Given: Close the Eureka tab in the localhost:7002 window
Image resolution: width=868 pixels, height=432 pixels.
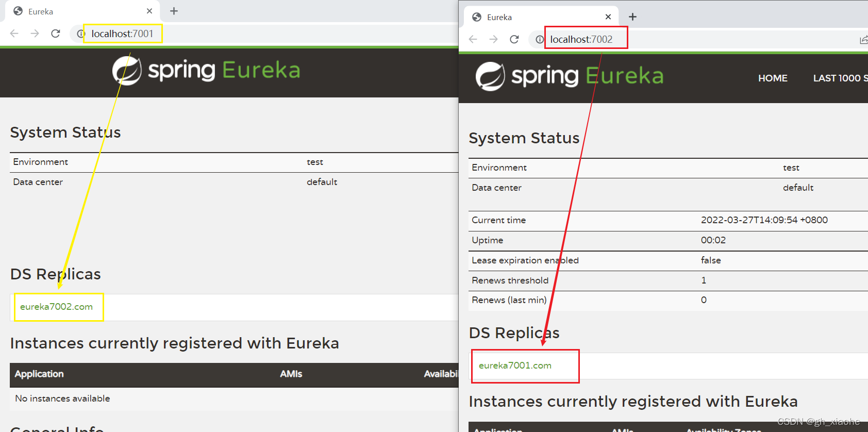Looking at the screenshot, I should pos(608,16).
